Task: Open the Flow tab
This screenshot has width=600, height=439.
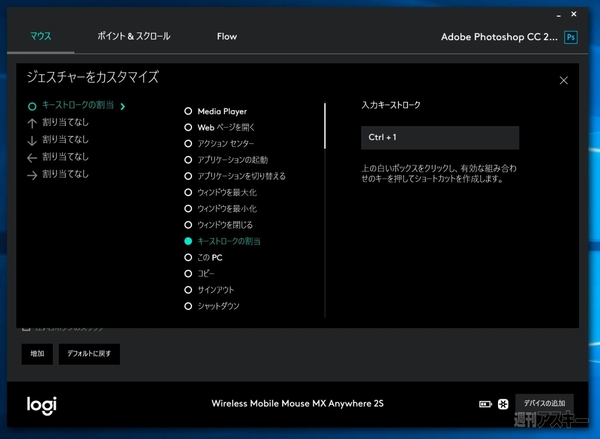Action: click(227, 37)
